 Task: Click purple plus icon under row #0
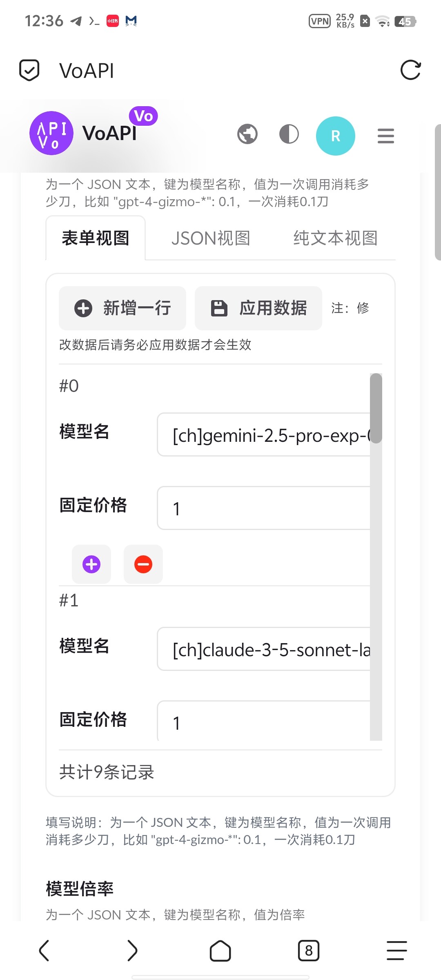tap(91, 564)
